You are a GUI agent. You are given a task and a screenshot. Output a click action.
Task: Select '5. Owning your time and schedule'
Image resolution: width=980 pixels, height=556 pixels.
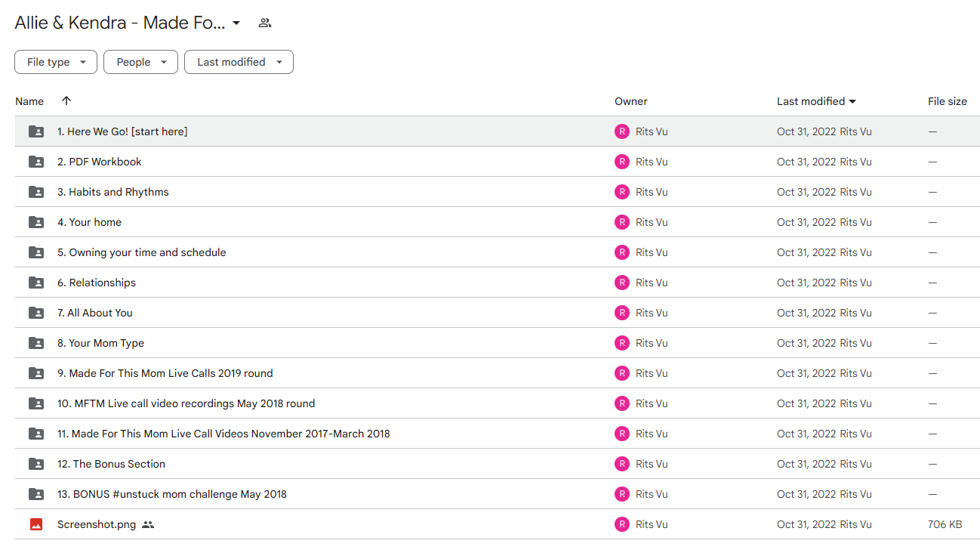click(x=142, y=252)
